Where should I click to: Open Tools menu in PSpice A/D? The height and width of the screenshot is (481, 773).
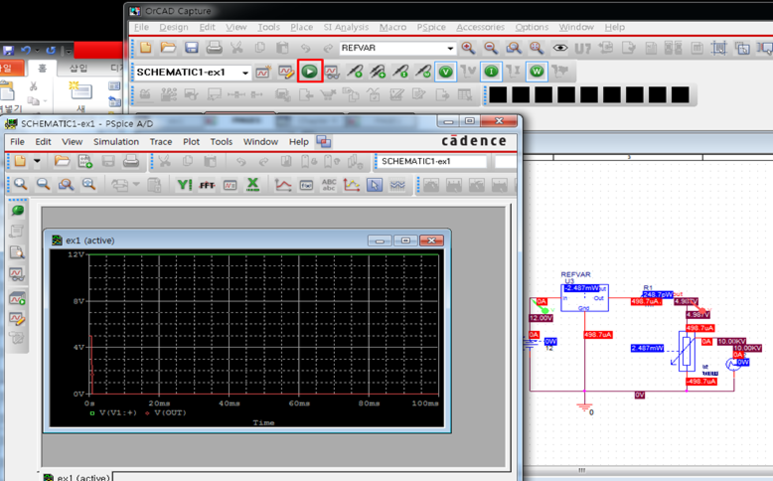221,142
